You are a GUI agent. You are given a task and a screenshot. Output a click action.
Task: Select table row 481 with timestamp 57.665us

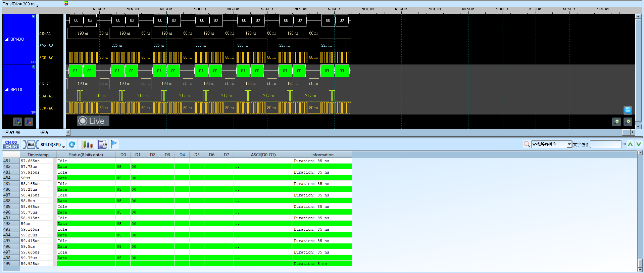tap(177, 161)
